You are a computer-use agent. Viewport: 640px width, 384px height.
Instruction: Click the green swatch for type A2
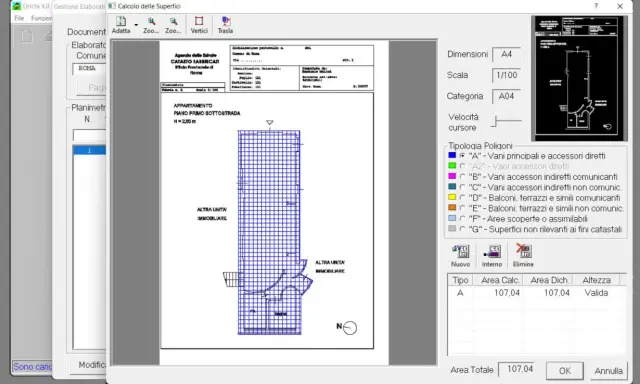pos(452,166)
